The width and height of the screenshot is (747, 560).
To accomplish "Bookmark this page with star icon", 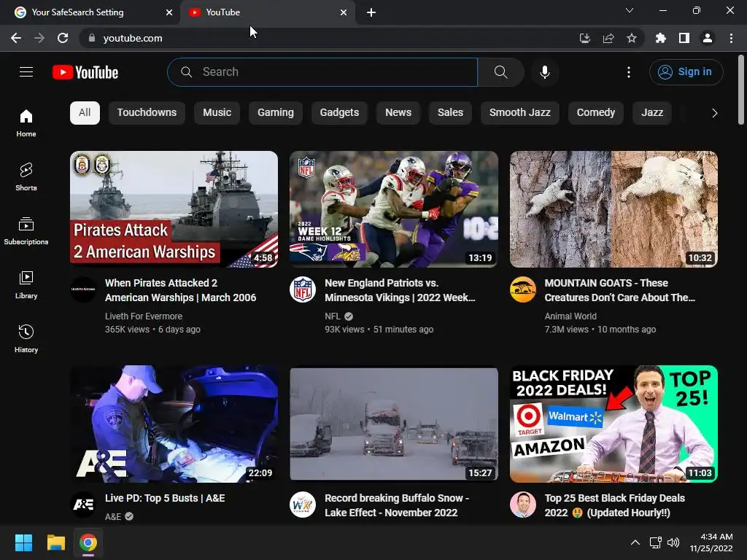I will coord(632,38).
